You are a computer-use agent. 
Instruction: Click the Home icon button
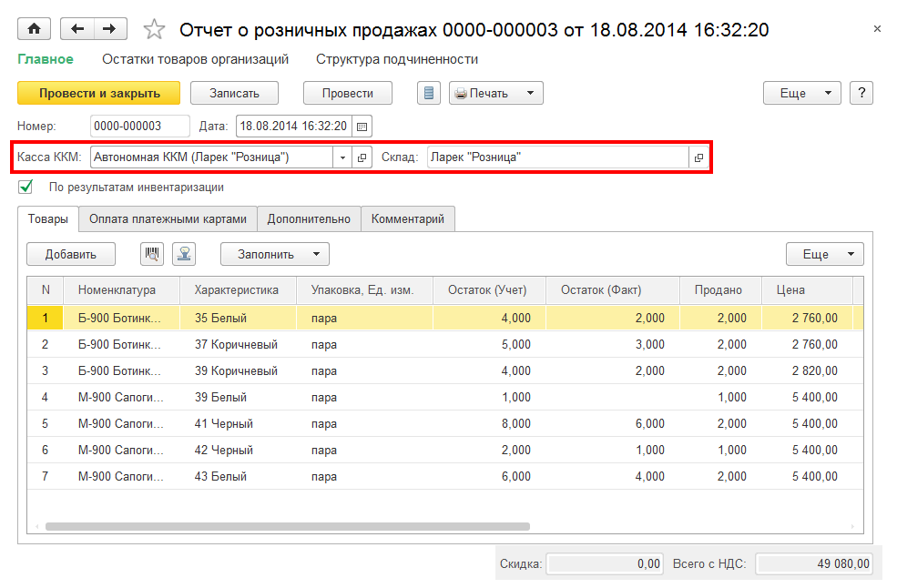point(35,29)
